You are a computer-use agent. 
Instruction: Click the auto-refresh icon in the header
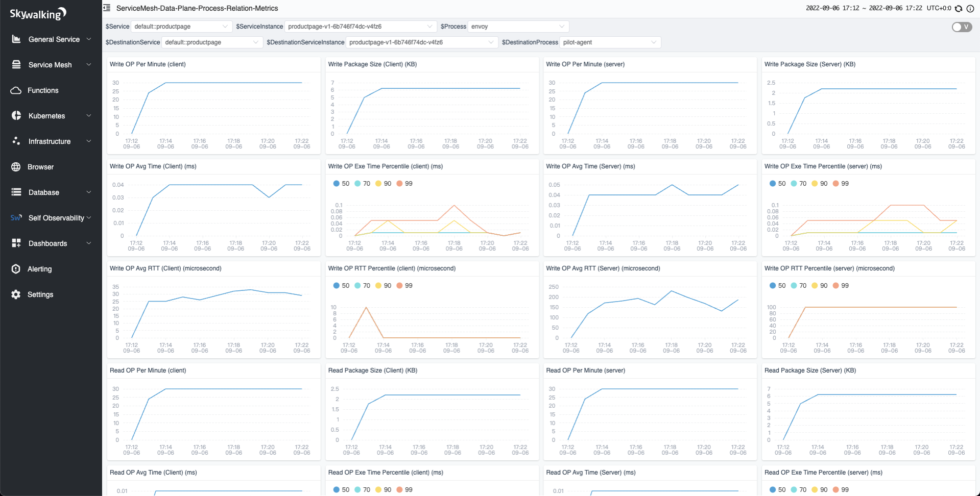pos(959,9)
